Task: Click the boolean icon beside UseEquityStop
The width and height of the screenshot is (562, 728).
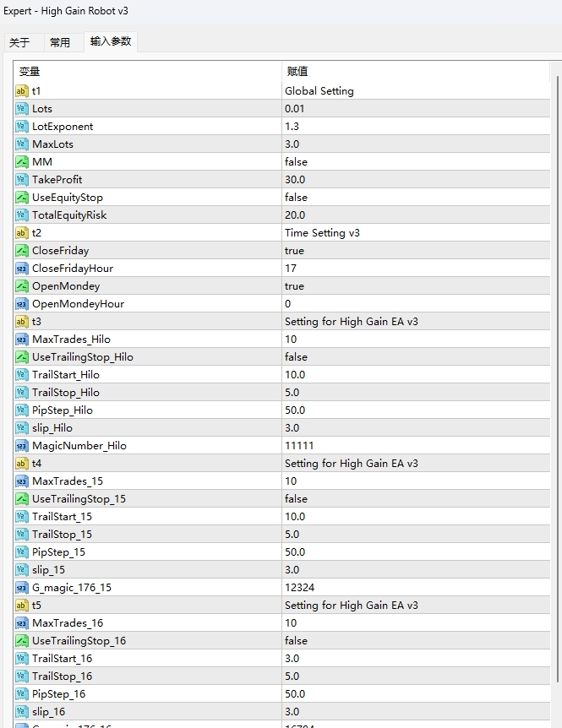Action: click(22, 198)
